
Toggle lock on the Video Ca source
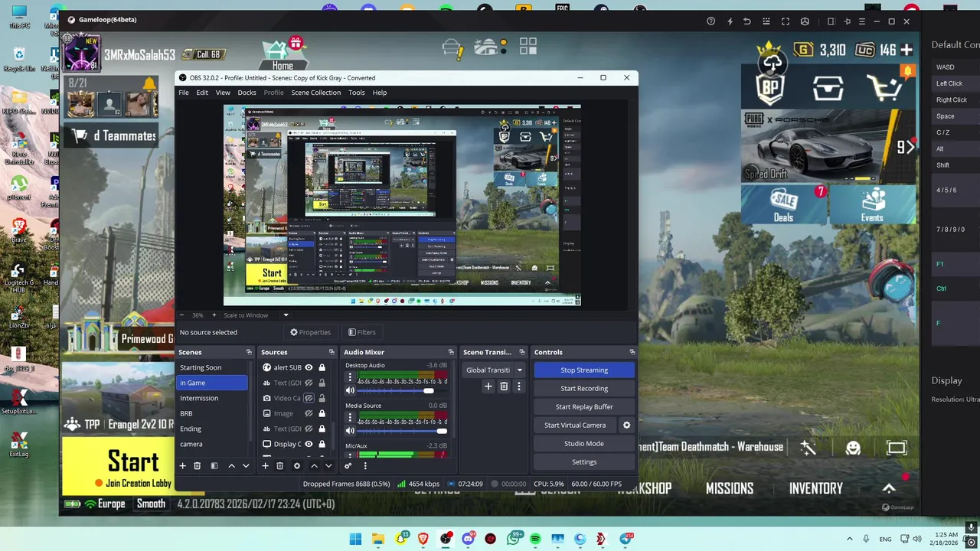click(322, 398)
